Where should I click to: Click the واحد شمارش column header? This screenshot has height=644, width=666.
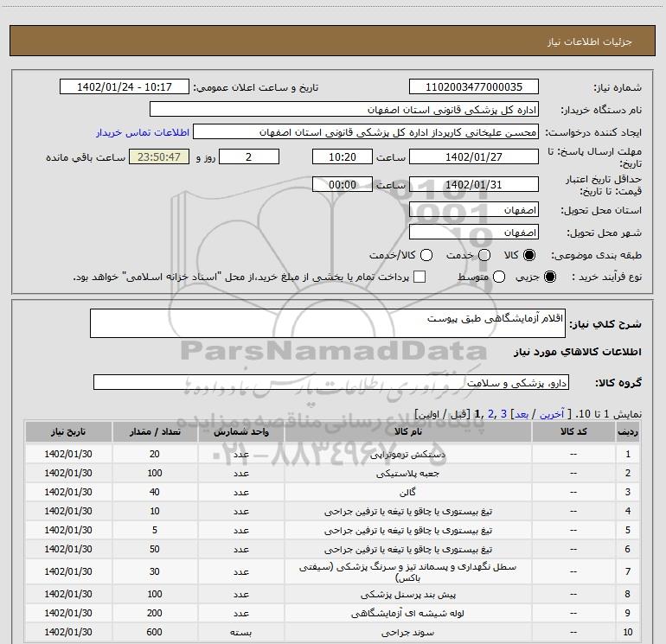[x=240, y=431]
